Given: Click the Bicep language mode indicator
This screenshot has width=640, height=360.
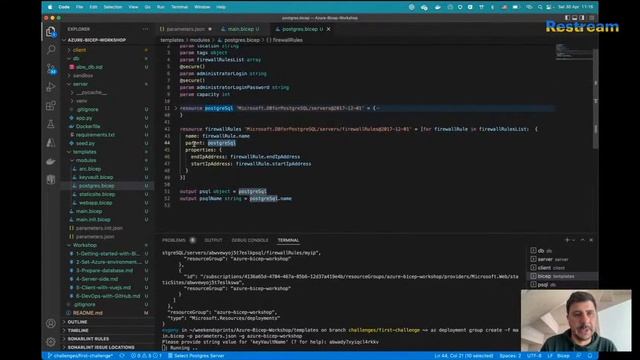Looking at the screenshot, I should click(563, 356).
